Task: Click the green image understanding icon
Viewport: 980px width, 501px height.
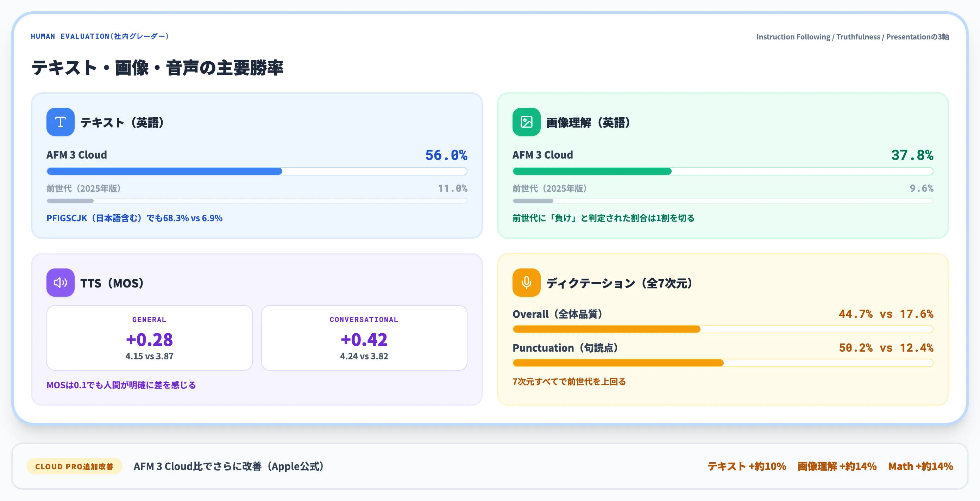Action: pos(527,122)
